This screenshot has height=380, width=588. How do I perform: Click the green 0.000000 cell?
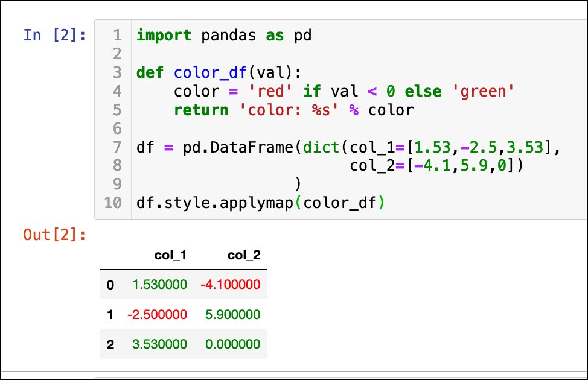click(x=233, y=344)
